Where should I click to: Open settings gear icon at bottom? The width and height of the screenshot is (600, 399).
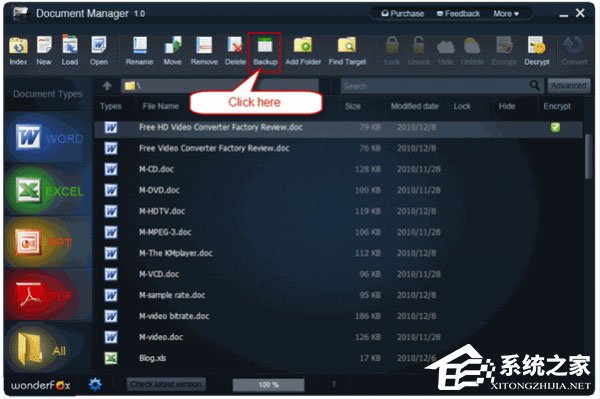click(95, 384)
